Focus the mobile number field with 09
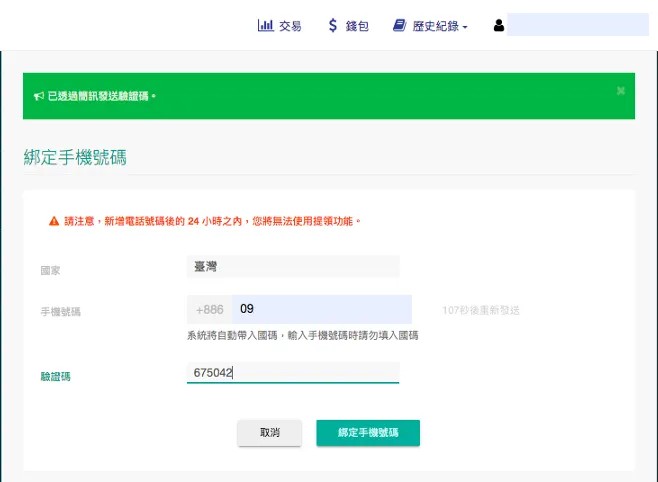The width and height of the screenshot is (658, 482). 322,310
